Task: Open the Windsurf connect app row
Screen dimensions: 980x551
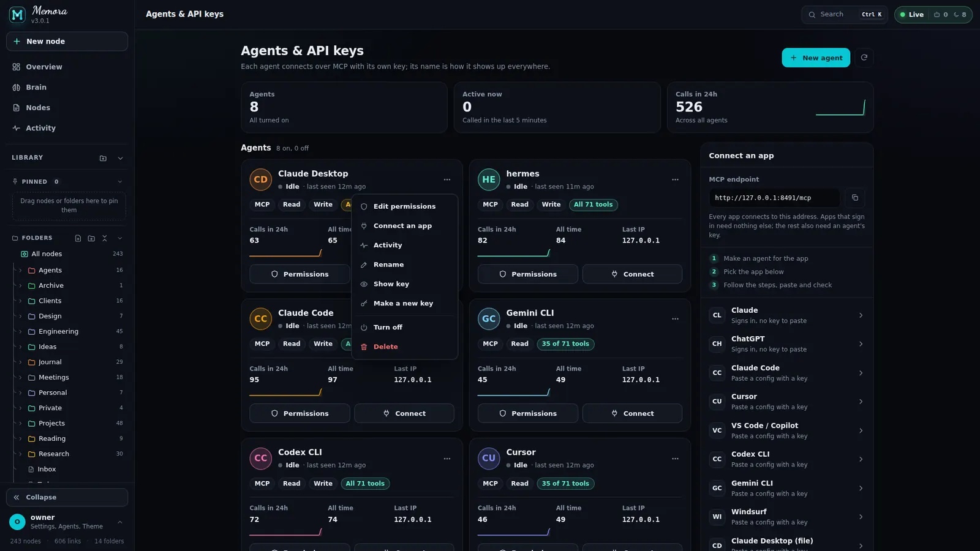Action: [786, 517]
